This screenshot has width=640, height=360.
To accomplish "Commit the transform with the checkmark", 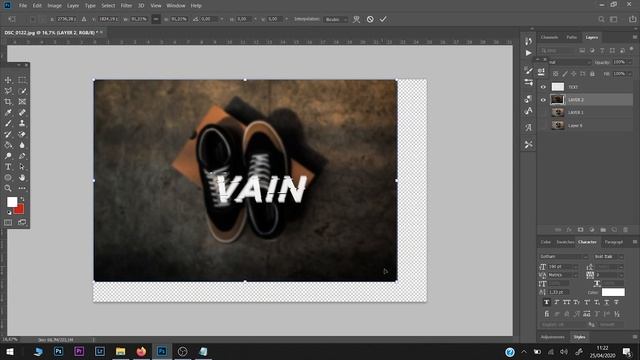I will click(x=383, y=19).
